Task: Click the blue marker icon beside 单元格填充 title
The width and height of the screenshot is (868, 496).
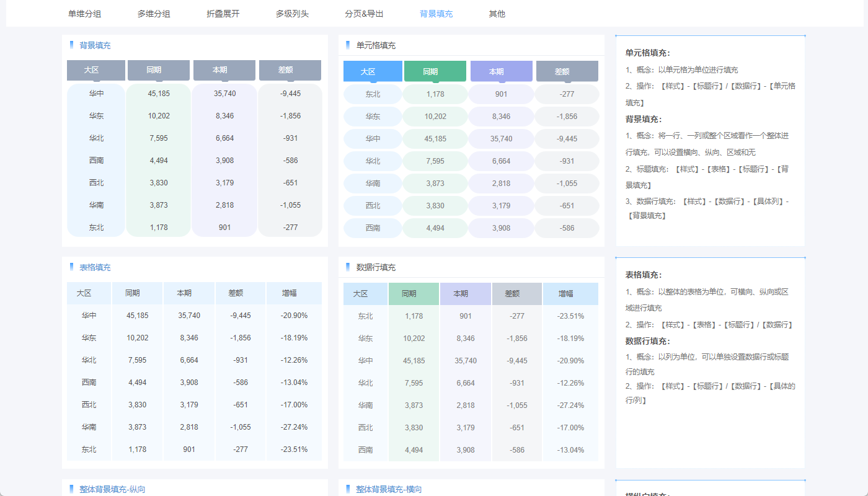Action: tap(347, 45)
